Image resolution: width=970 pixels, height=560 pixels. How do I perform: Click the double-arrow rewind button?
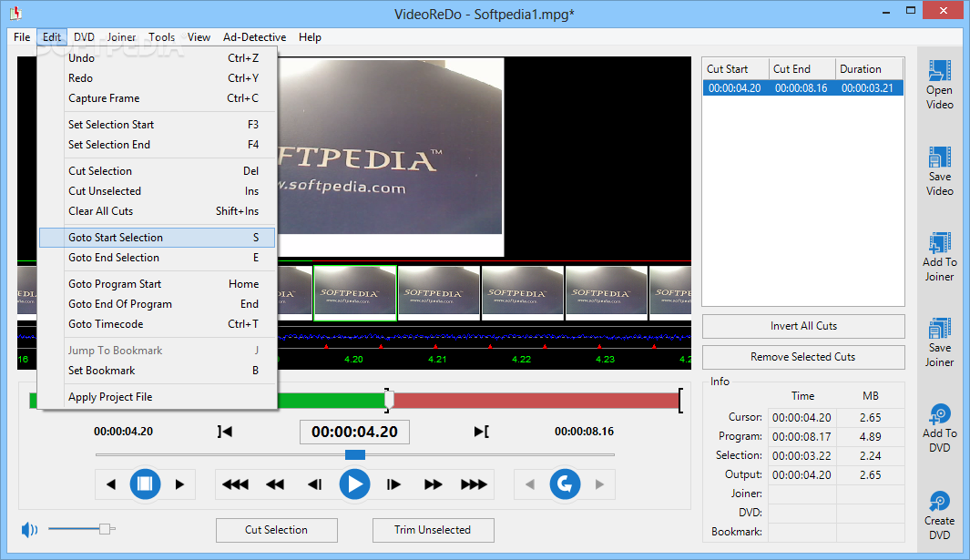275,484
